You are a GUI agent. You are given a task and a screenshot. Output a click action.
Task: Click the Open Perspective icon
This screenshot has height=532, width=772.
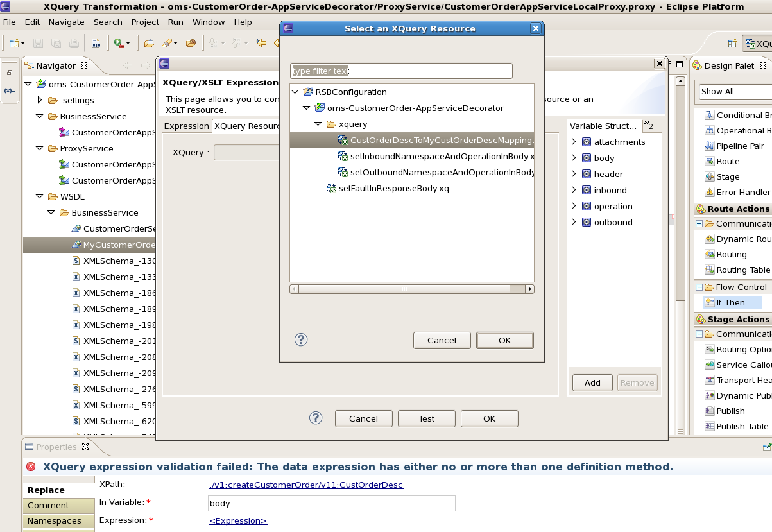[732, 44]
